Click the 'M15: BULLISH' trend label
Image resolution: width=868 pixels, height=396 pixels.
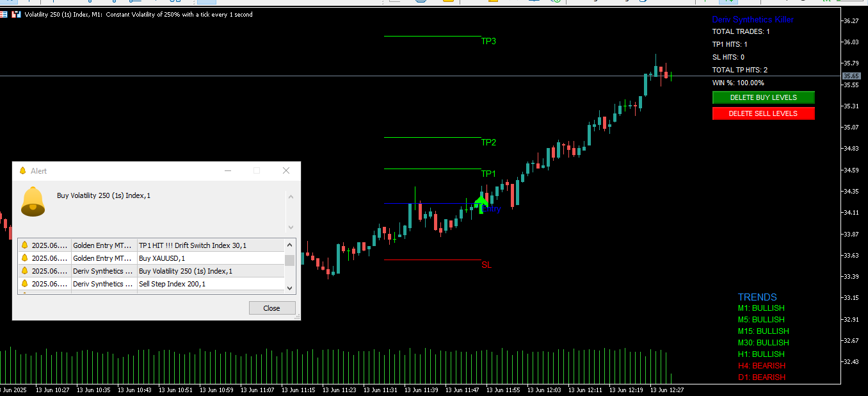tap(764, 331)
